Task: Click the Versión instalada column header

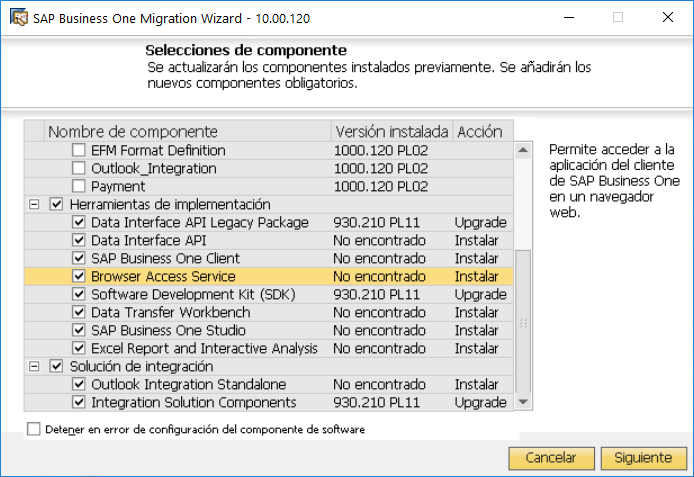Action: coord(392,131)
